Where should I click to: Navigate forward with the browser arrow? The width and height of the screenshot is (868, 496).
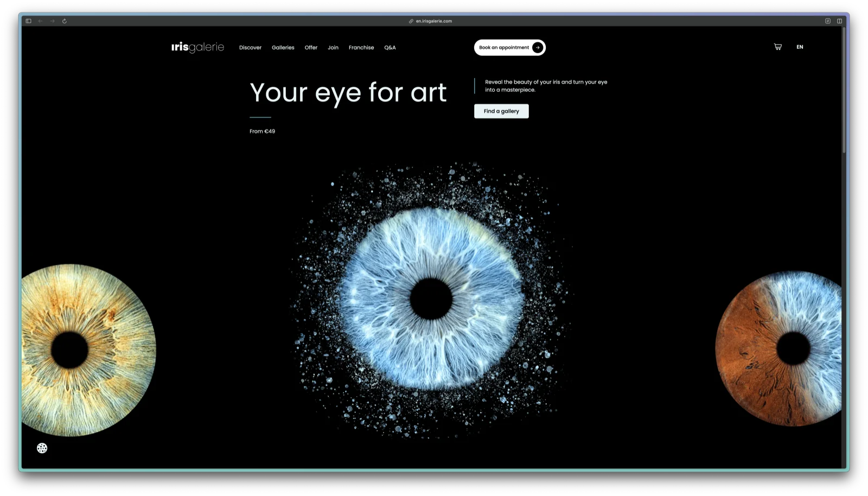pos(52,21)
